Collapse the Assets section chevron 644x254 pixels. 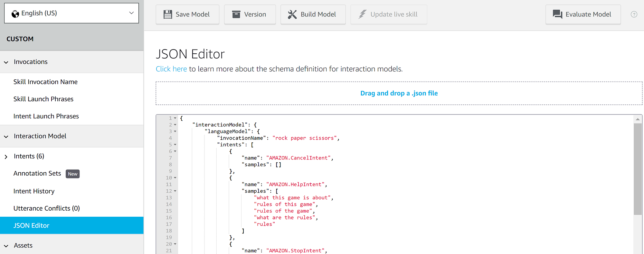click(x=6, y=246)
